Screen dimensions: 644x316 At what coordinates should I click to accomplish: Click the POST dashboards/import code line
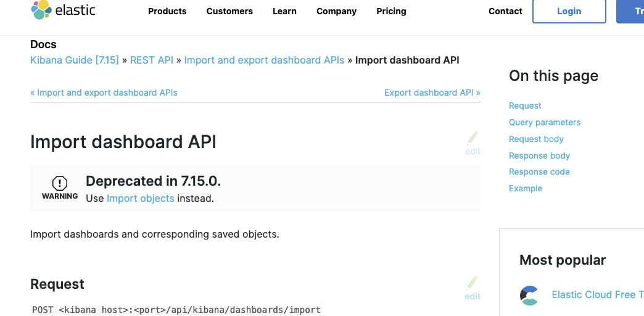176,310
